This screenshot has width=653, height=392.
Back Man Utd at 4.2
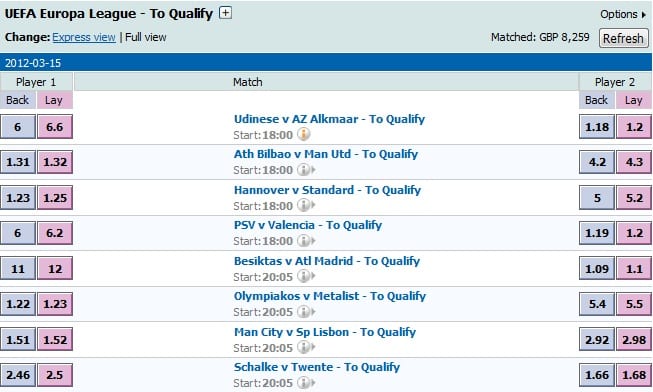(597, 162)
